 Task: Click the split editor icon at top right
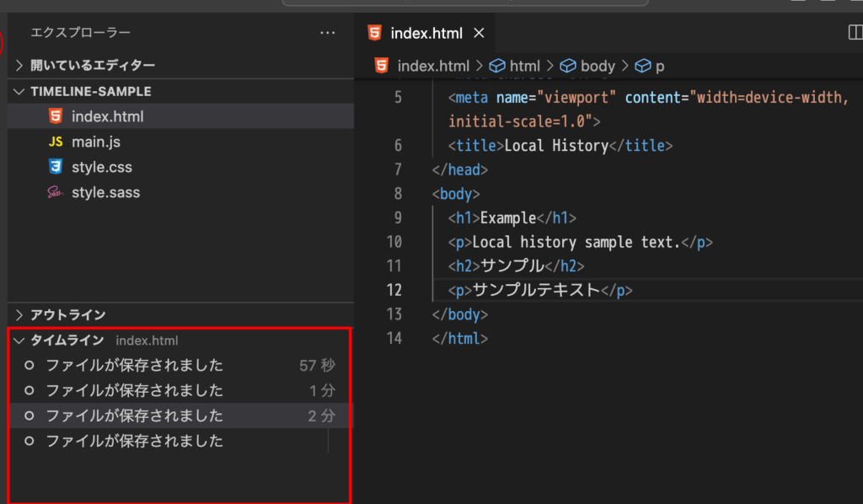(854, 33)
